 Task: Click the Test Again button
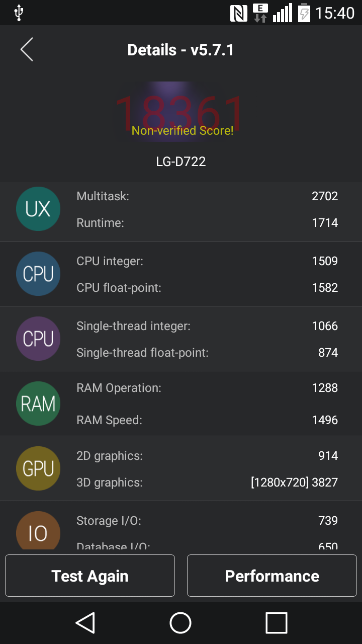click(90, 576)
